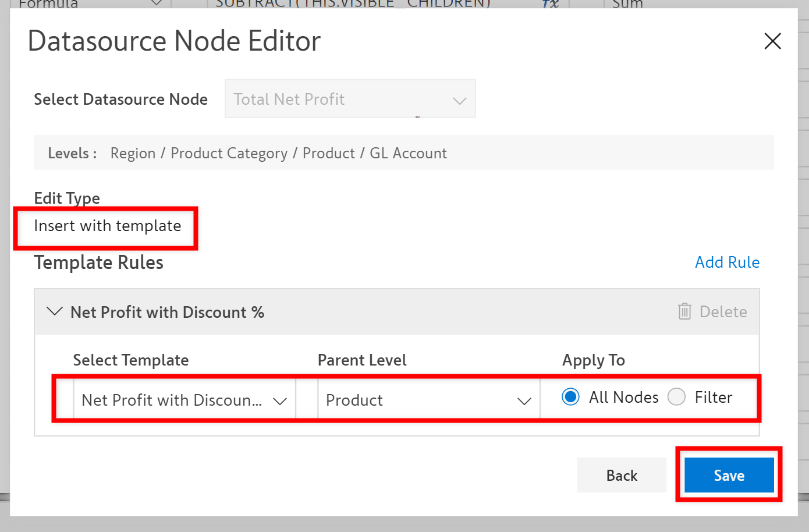Image resolution: width=809 pixels, height=532 pixels.
Task: Click Product Category in the Levels path
Action: coord(229,153)
